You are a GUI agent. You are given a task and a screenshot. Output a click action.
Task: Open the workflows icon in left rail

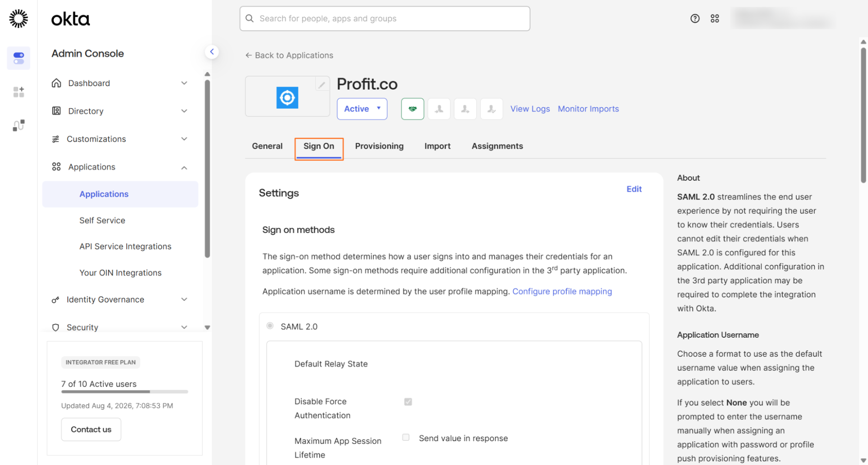[19, 125]
